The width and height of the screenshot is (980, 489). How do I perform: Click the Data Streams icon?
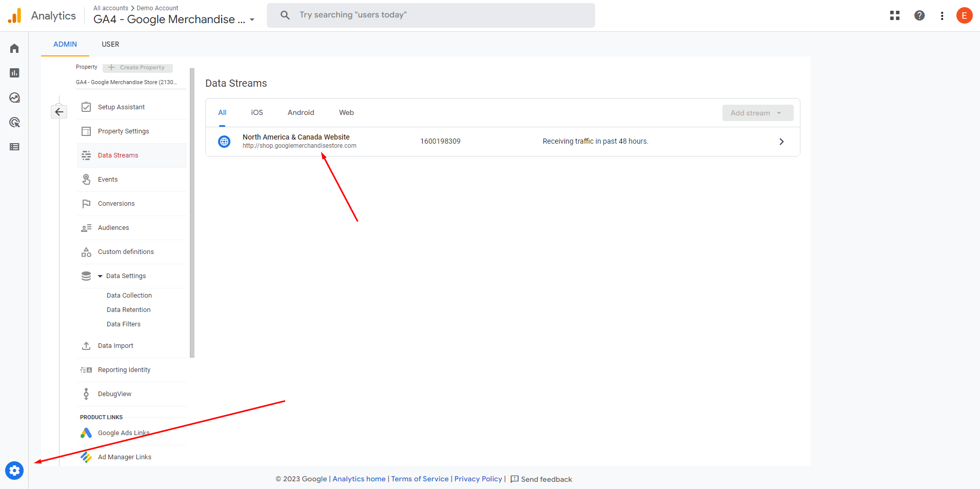click(x=86, y=155)
